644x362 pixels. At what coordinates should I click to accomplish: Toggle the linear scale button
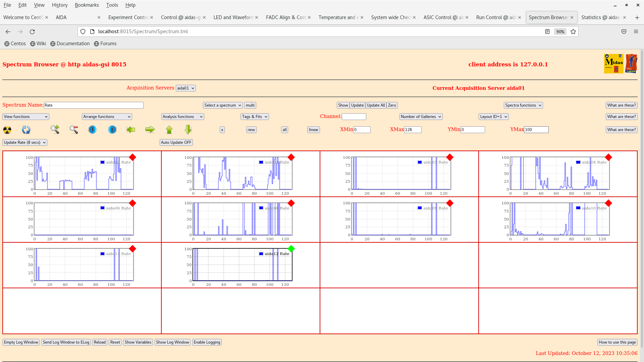[313, 130]
